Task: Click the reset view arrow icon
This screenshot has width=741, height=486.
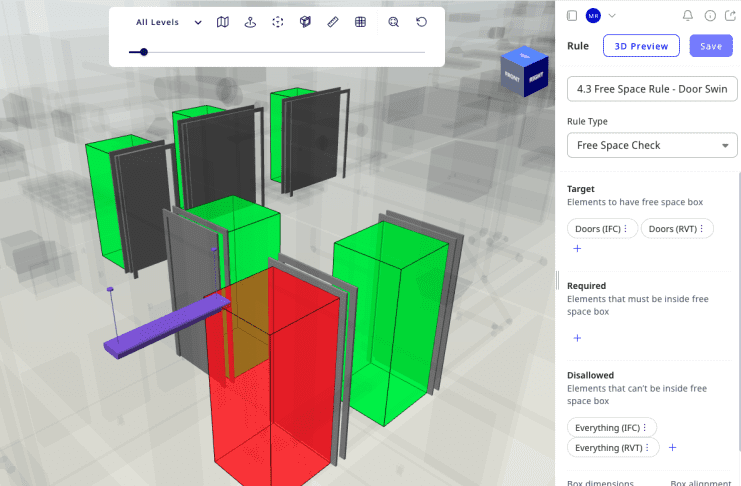Action: (x=421, y=22)
